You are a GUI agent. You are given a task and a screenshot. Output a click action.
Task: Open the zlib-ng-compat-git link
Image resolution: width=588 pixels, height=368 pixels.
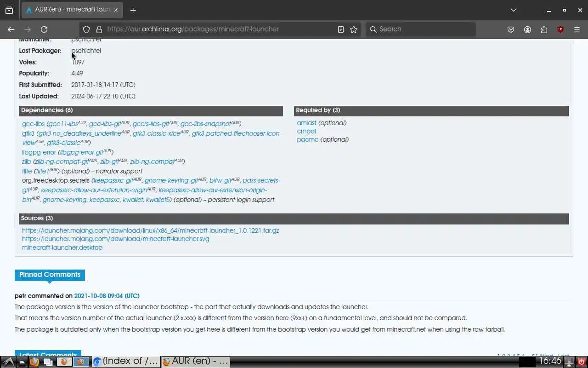coord(62,161)
